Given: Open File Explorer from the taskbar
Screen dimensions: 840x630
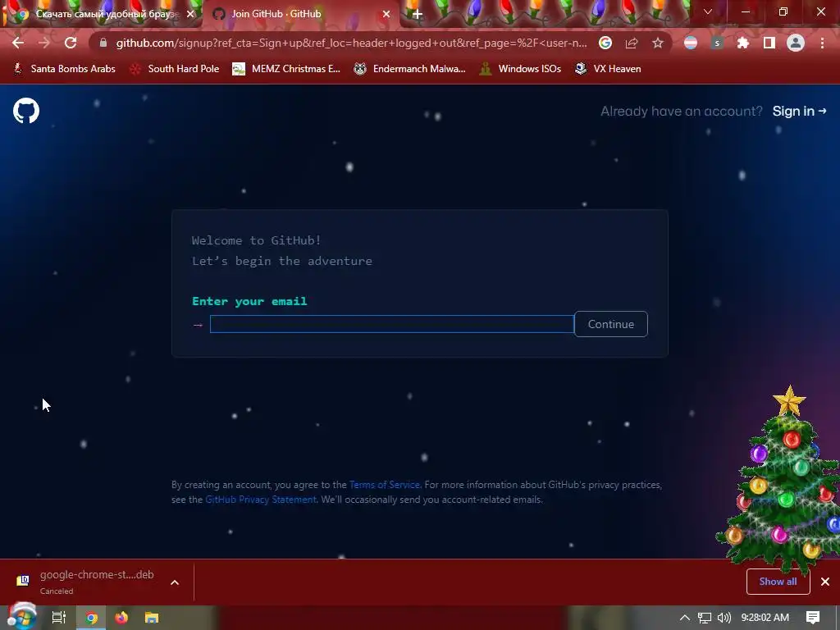Looking at the screenshot, I should click(152, 618).
